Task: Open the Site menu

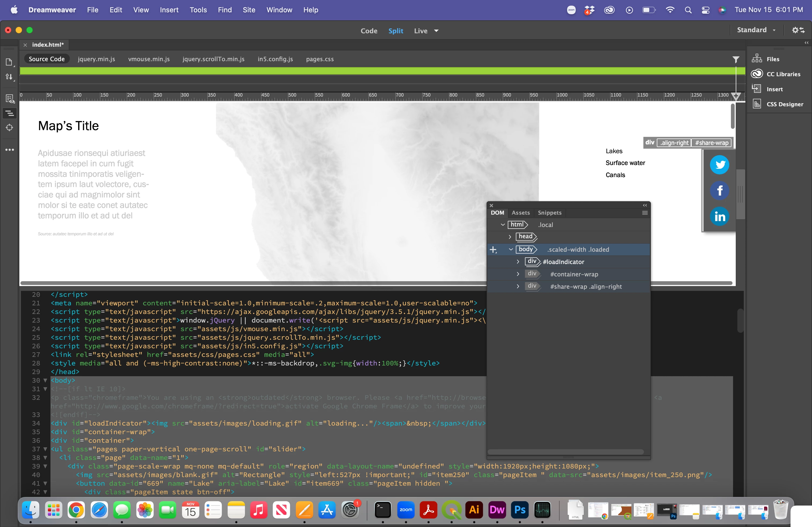Action: [249, 10]
